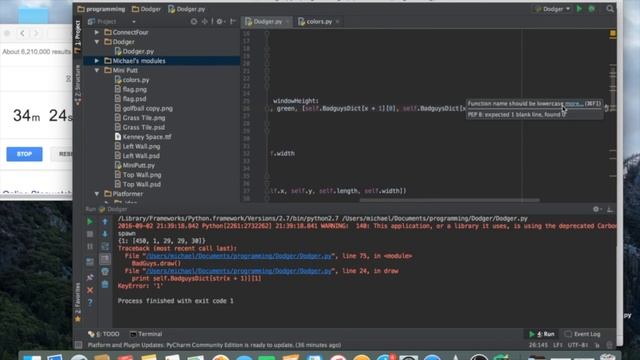640x360 pixels.
Task: Click the collapse all icon in Project panel
Action: pyautogui.click(x=204, y=21)
